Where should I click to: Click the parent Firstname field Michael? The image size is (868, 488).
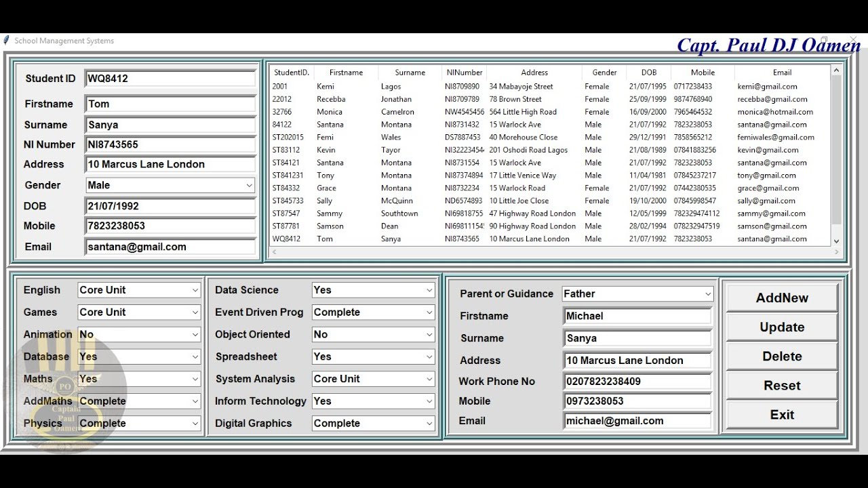pyautogui.click(x=637, y=316)
